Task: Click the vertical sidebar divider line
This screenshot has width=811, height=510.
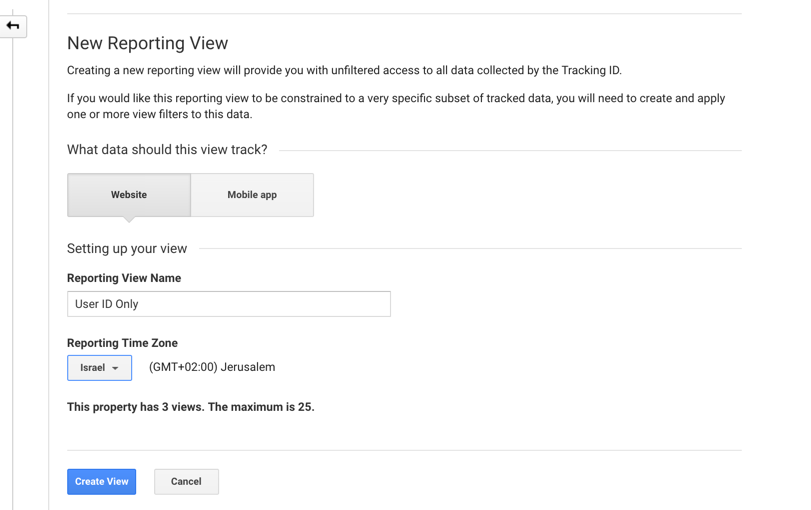Action: 49,255
